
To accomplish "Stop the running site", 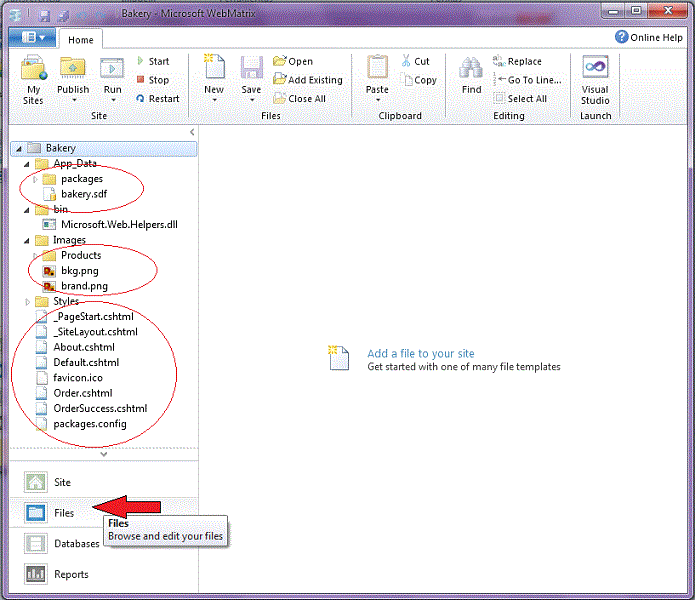I will 153,80.
